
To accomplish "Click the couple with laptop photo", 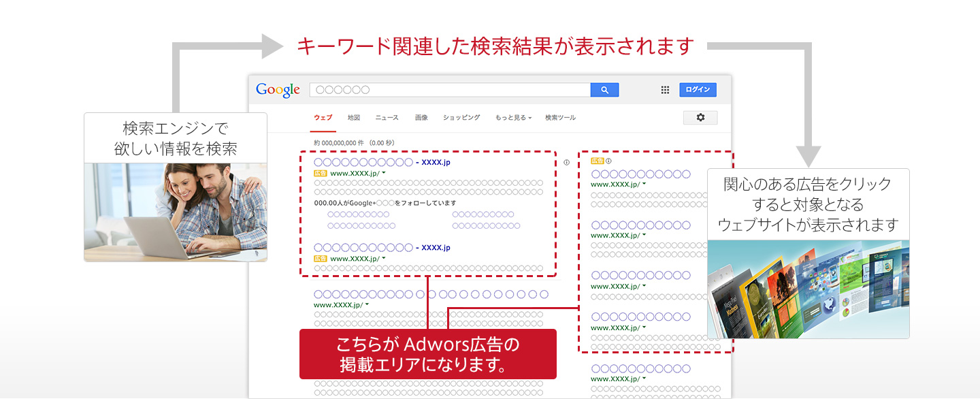I will [176, 212].
